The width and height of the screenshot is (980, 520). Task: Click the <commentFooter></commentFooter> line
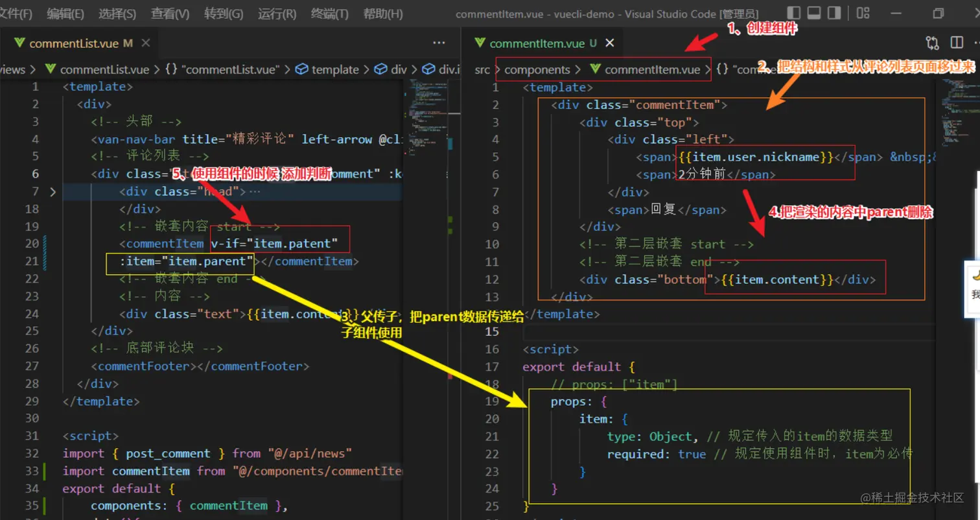(200, 366)
